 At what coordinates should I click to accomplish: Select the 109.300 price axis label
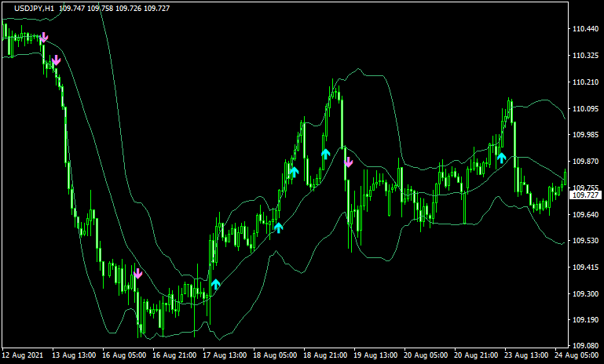pos(583,294)
